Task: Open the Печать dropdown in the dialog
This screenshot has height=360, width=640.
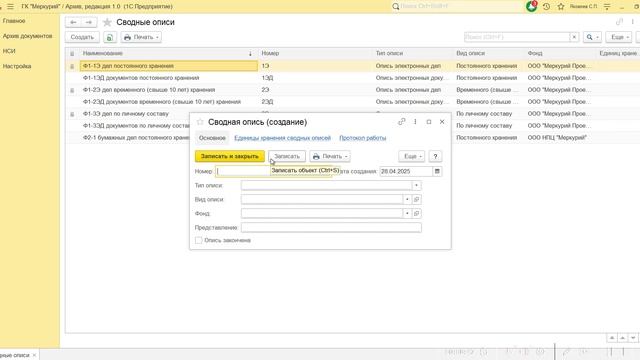Action: pyautogui.click(x=330, y=156)
